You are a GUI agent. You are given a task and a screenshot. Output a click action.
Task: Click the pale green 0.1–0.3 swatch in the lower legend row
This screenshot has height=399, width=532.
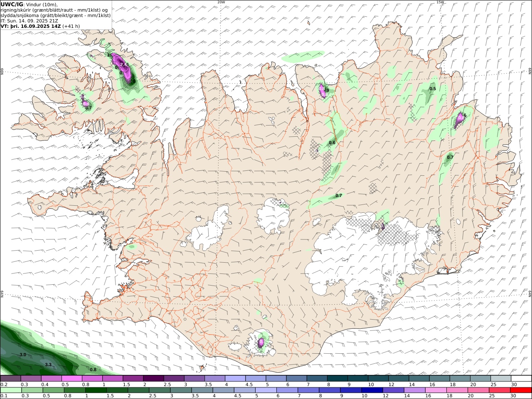[11, 390]
